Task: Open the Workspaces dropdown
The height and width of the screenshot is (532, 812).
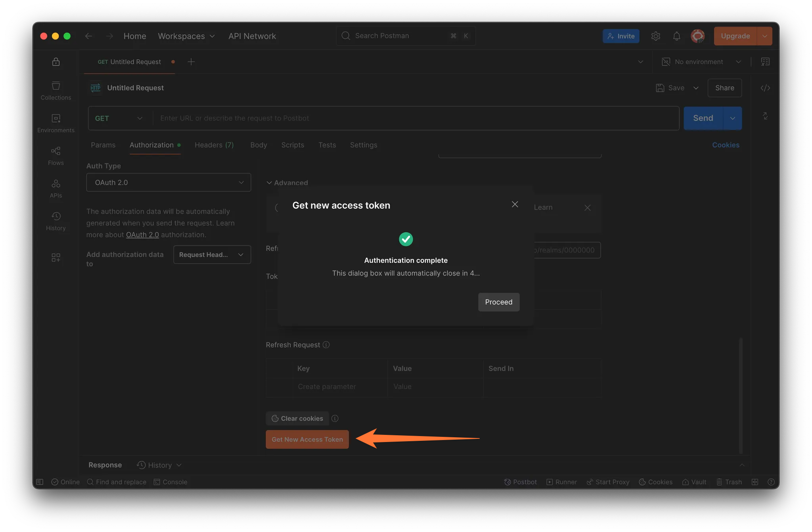Action: (186, 36)
